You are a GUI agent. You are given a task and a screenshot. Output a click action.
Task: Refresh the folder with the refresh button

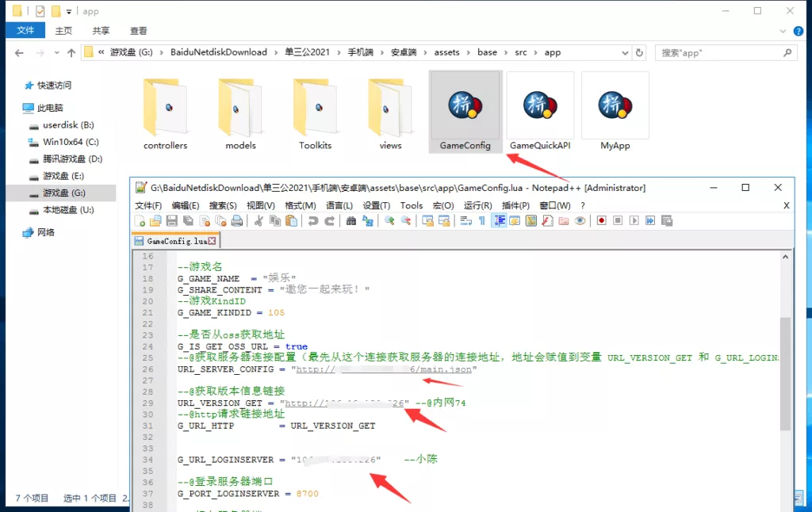click(641, 52)
